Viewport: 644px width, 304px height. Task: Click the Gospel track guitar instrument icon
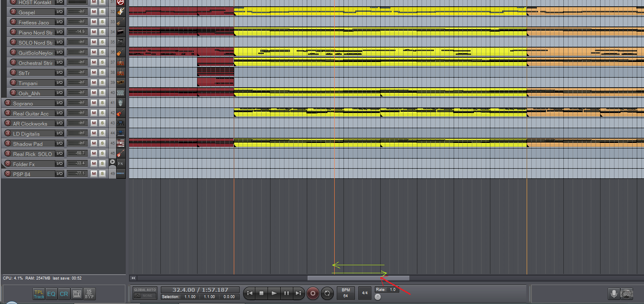(121, 12)
